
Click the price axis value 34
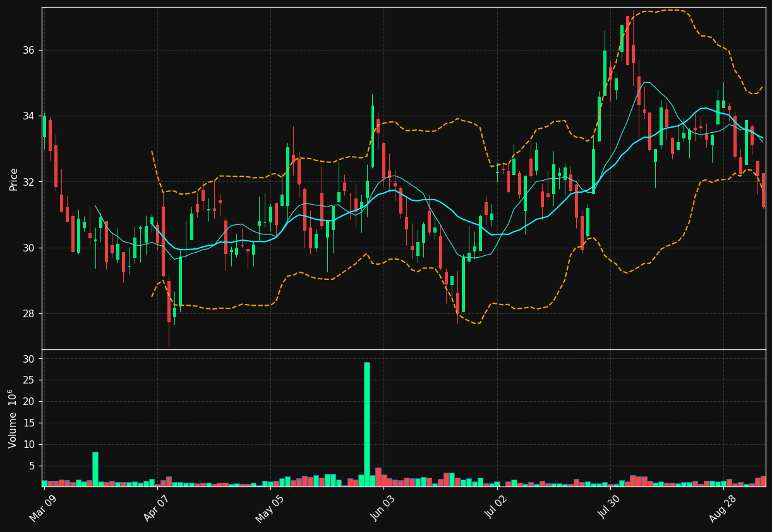[30, 116]
